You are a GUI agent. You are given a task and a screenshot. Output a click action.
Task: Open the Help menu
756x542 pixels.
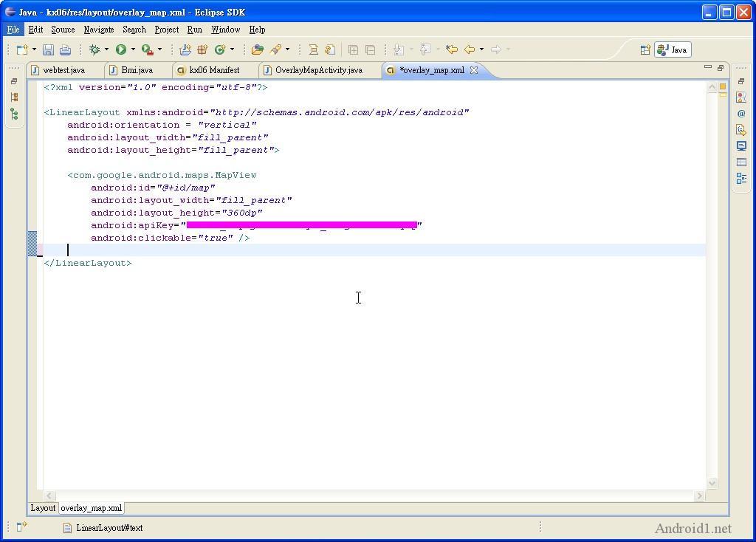click(x=257, y=30)
